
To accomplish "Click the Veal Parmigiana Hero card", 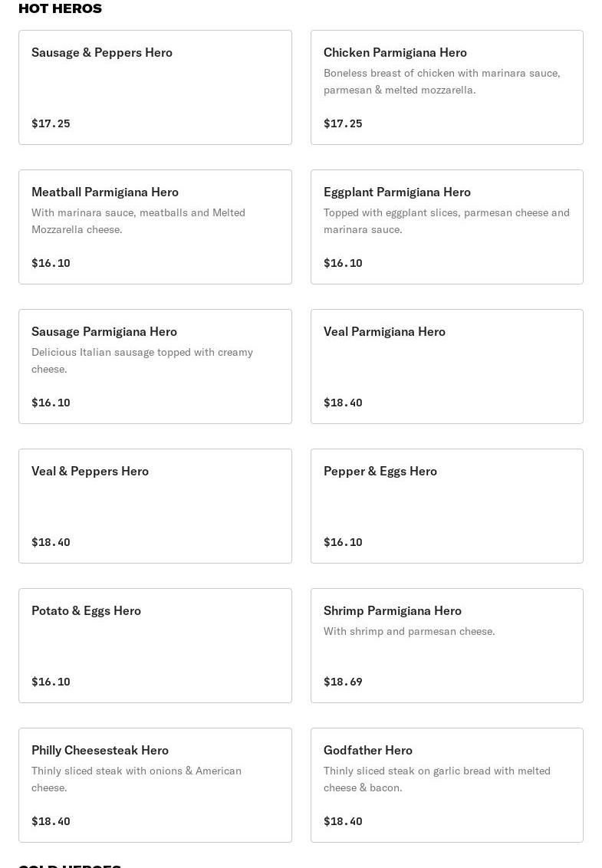I will coord(447,367).
